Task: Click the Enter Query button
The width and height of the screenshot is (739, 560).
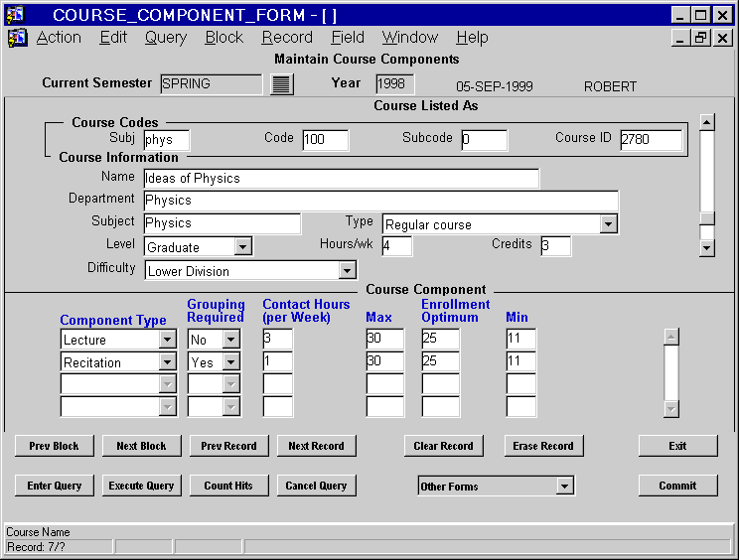Action: click(55, 486)
